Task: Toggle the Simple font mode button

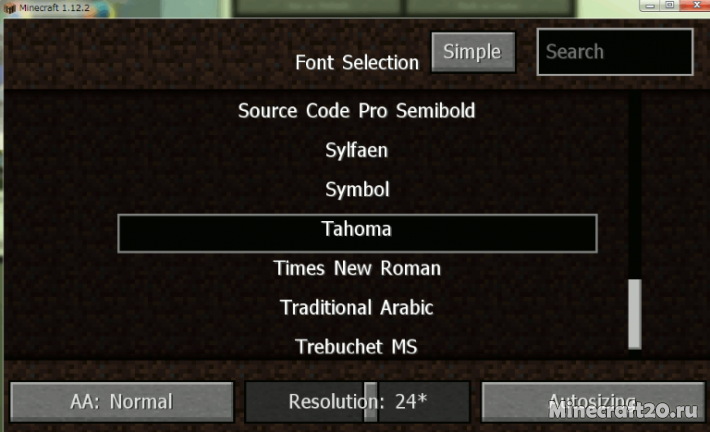Action: [473, 52]
